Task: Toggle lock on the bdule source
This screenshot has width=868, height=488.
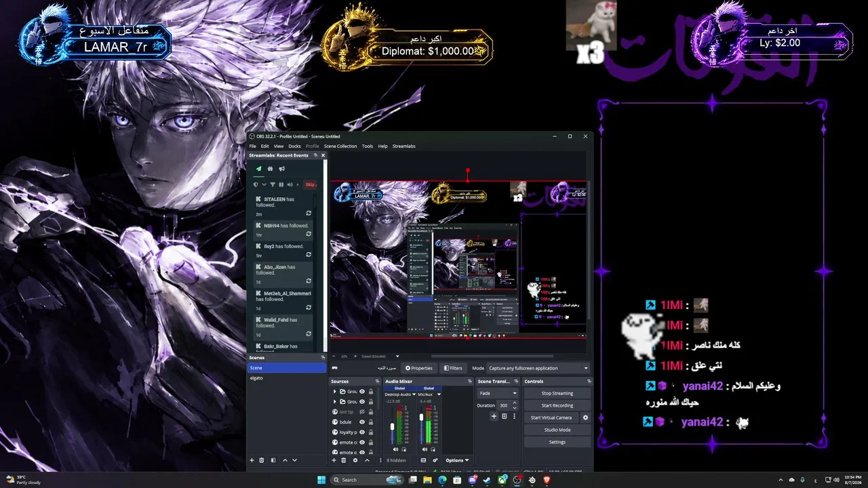Action: pos(371,422)
